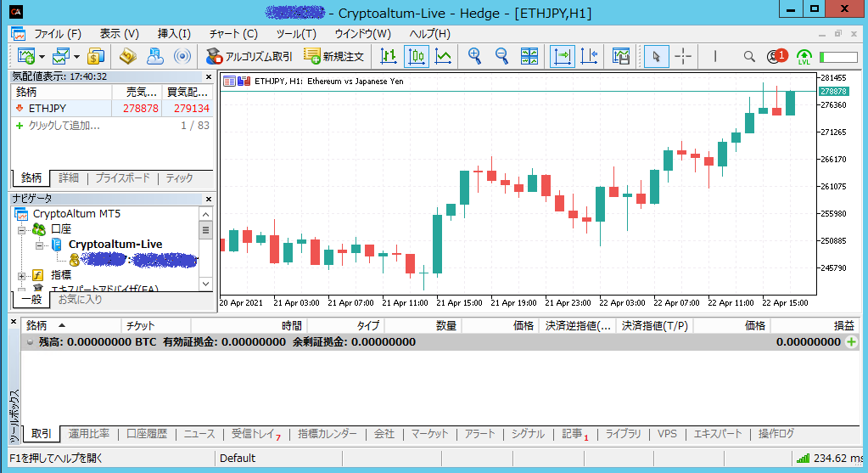
Task: Switch chart to line chart mode
Action: tap(443, 56)
